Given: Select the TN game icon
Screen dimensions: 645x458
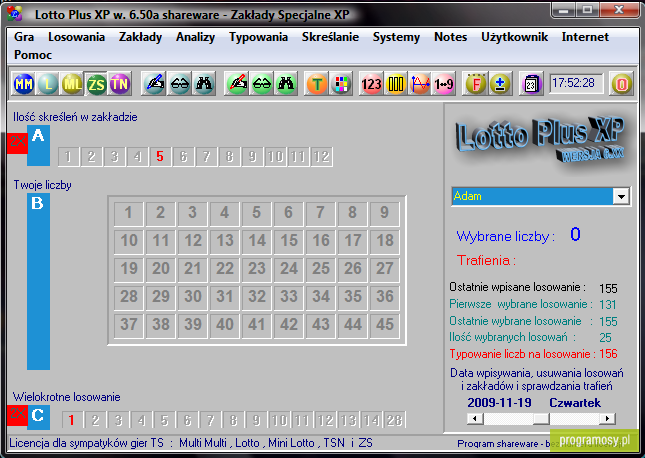Looking at the screenshot, I should 120,84.
